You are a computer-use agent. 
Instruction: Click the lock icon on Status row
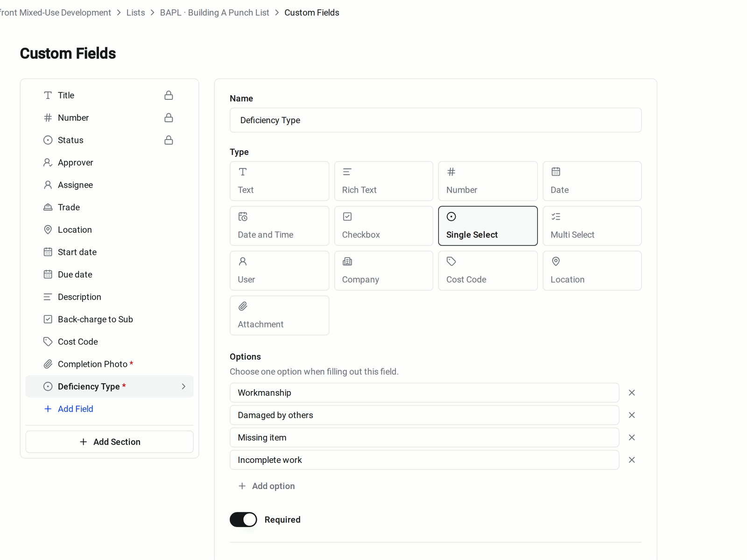pos(169,140)
